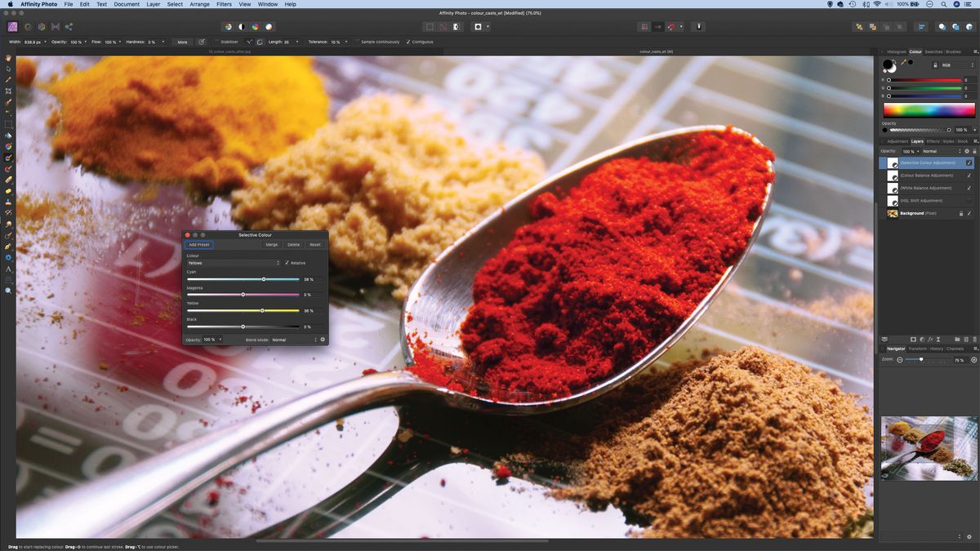The width and height of the screenshot is (980, 551).
Task: Open the Add Adjustment icon in Layers panel
Action: coord(922,340)
